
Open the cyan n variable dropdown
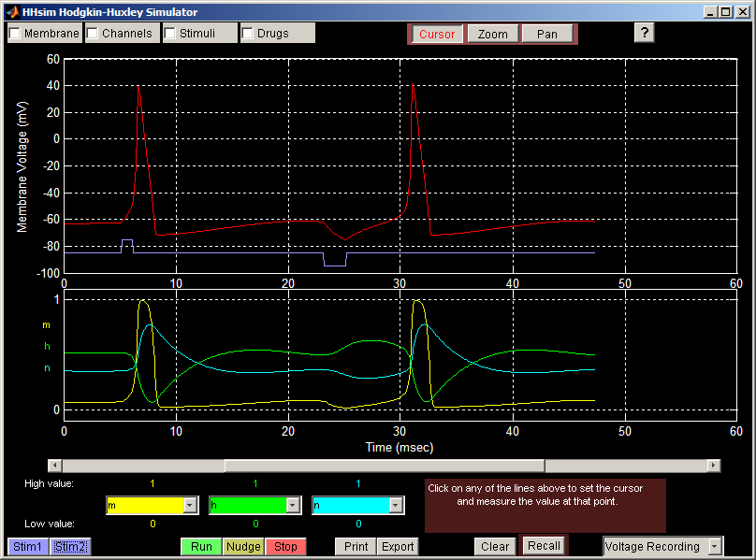[396, 505]
